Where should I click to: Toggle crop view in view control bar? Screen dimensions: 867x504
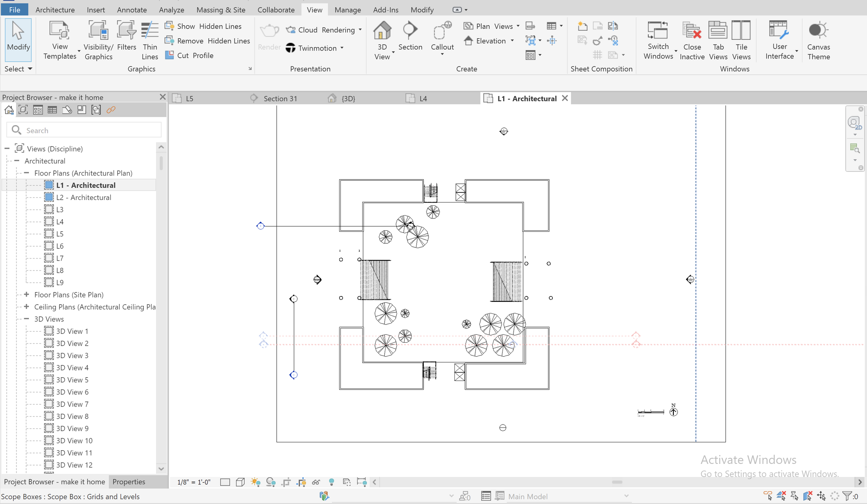286,482
